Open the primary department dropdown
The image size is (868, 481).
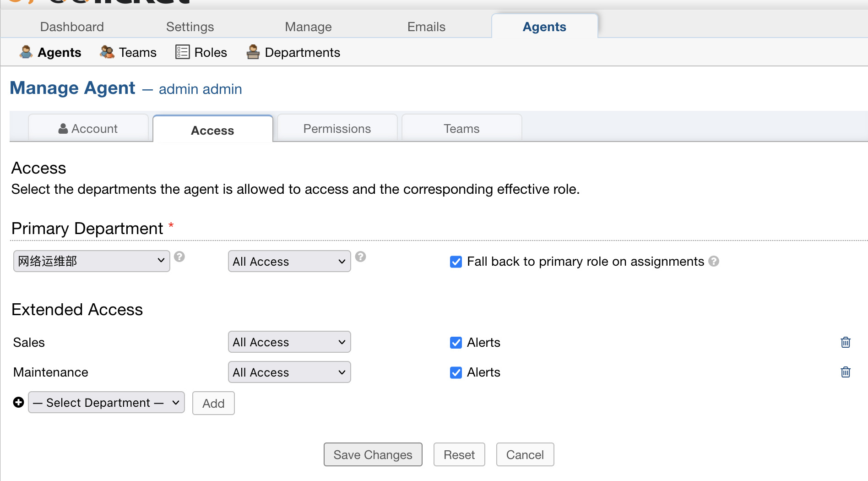(x=92, y=261)
